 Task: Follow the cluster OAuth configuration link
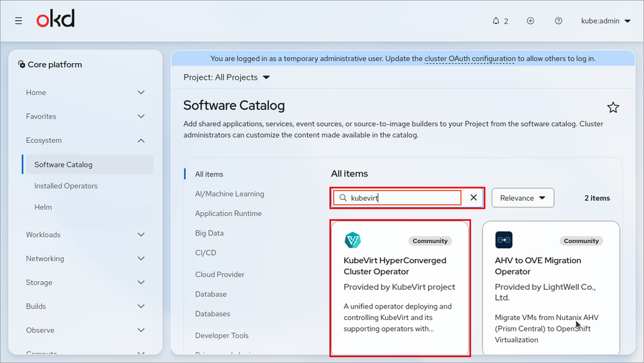(470, 59)
